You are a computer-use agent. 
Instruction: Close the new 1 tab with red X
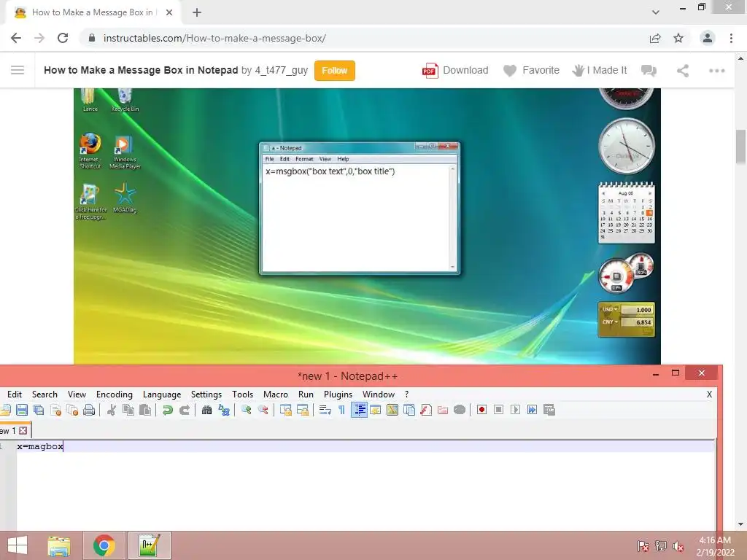23,430
